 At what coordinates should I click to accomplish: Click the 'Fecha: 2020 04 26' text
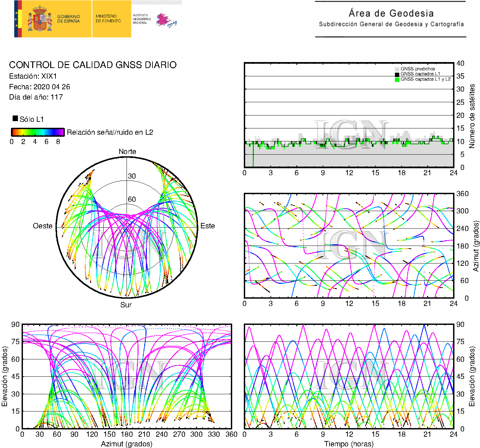click(40, 87)
